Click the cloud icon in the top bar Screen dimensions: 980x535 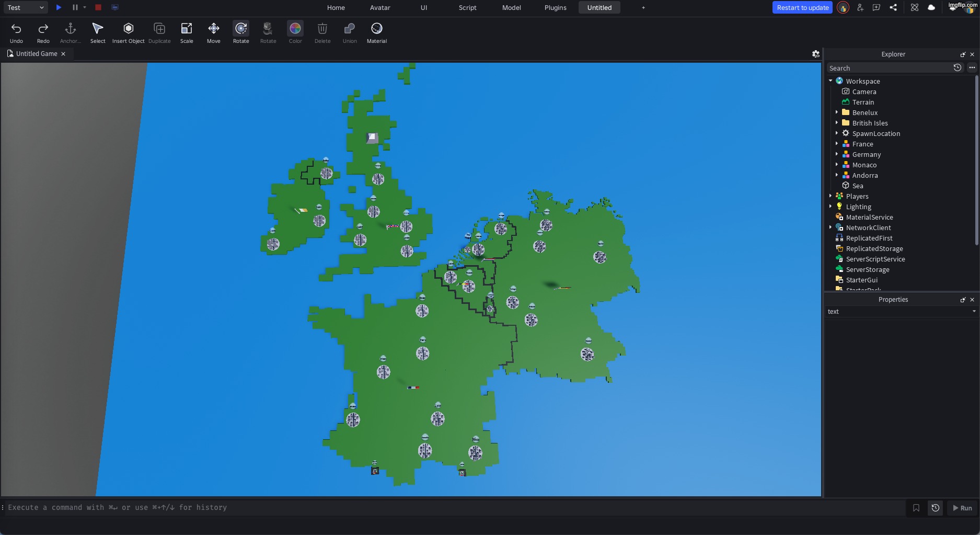(931, 7)
